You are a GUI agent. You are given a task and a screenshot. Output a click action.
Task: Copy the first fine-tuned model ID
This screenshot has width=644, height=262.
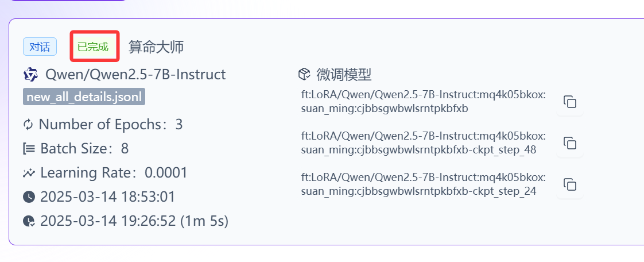pos(569,102)
